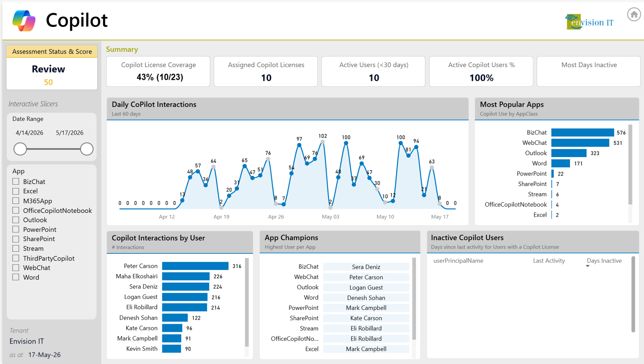The height and width of the screenshot is (364, 644).
Task: Select the Copilot License Coverage card
Action: point(158,71)
